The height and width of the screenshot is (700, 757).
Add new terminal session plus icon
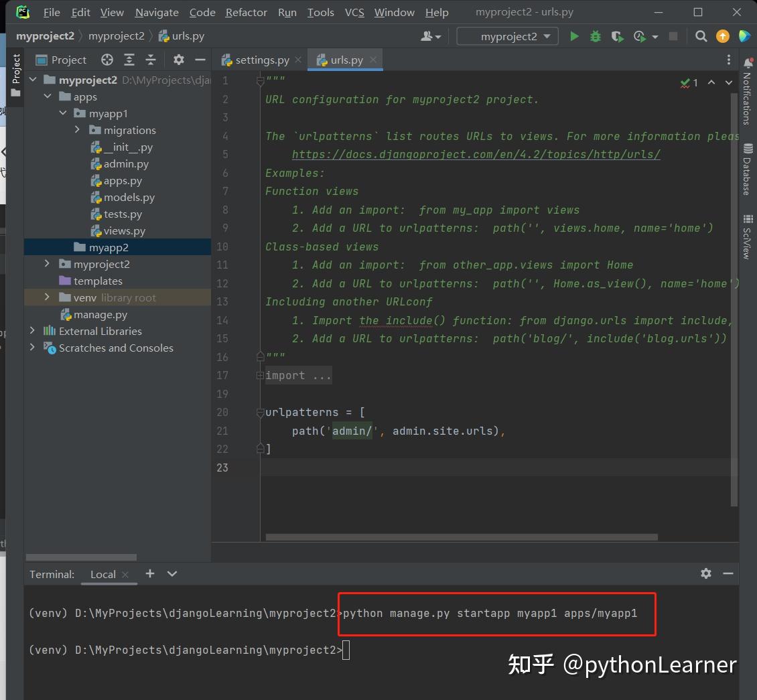(x=150, y=573)
